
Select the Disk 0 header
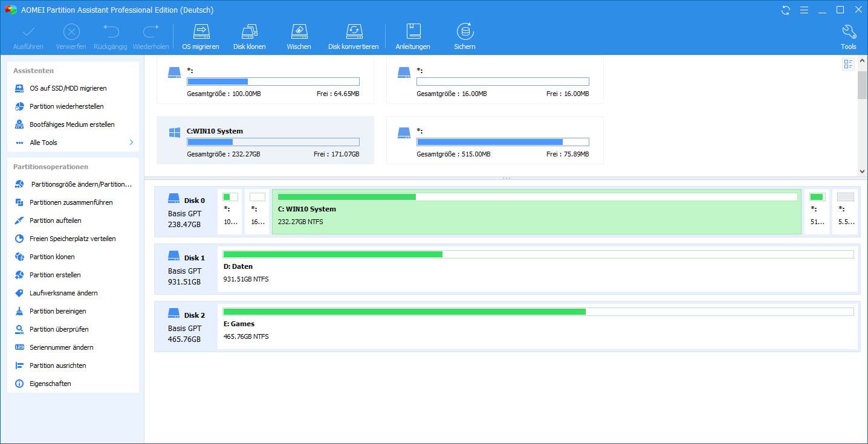click(x=186, y=211)
